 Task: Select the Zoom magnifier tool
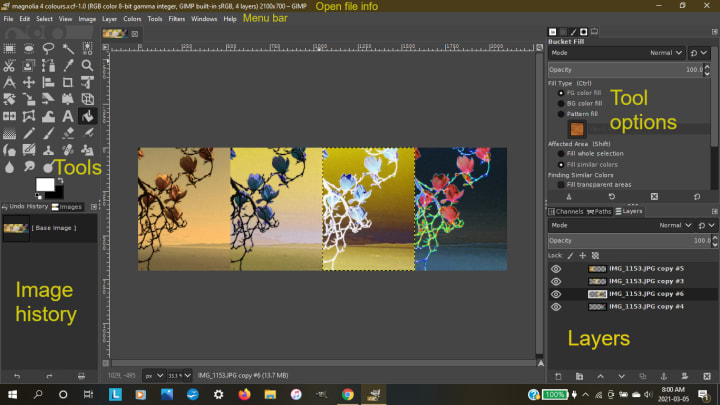(x=89, y=65)
